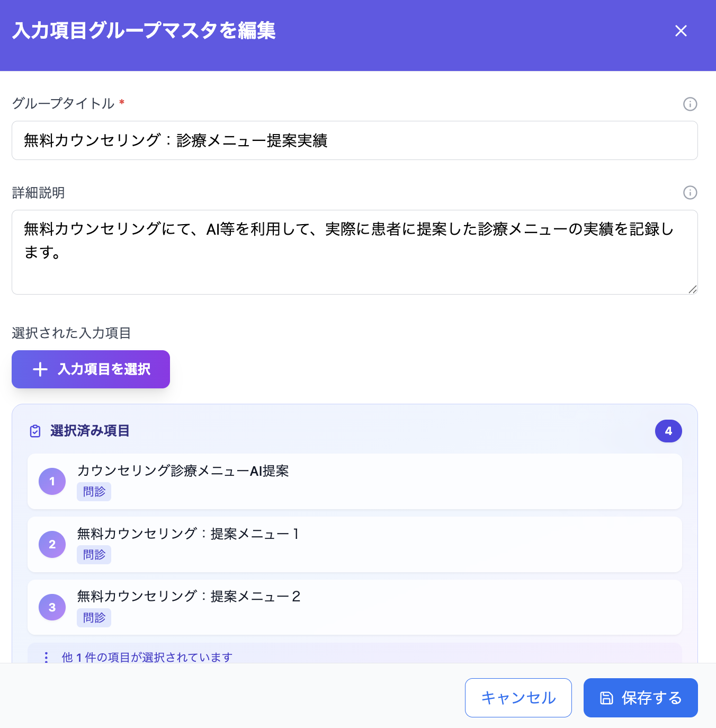Click the 問診 tag on カウンセリング診療メニューAI提案
Viewport: 716px width, 728px height.
click(x=94, y=492)
